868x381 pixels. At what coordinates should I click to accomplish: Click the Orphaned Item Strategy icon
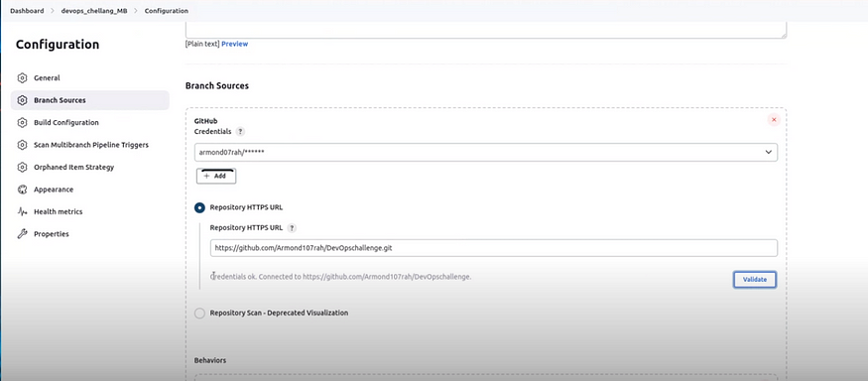(22, 167)
